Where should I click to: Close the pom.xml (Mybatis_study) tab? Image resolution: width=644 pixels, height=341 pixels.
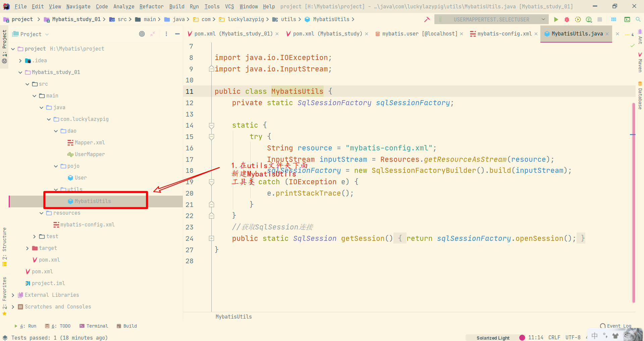pyautogui.click(x=367, y=34)
